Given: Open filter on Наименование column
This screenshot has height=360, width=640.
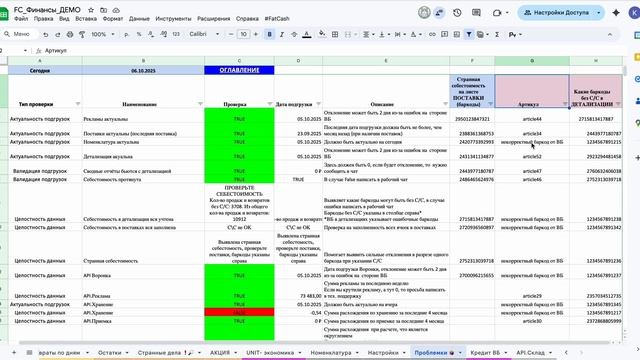Looking at the screenshot, I should click(x=200, y=104).
